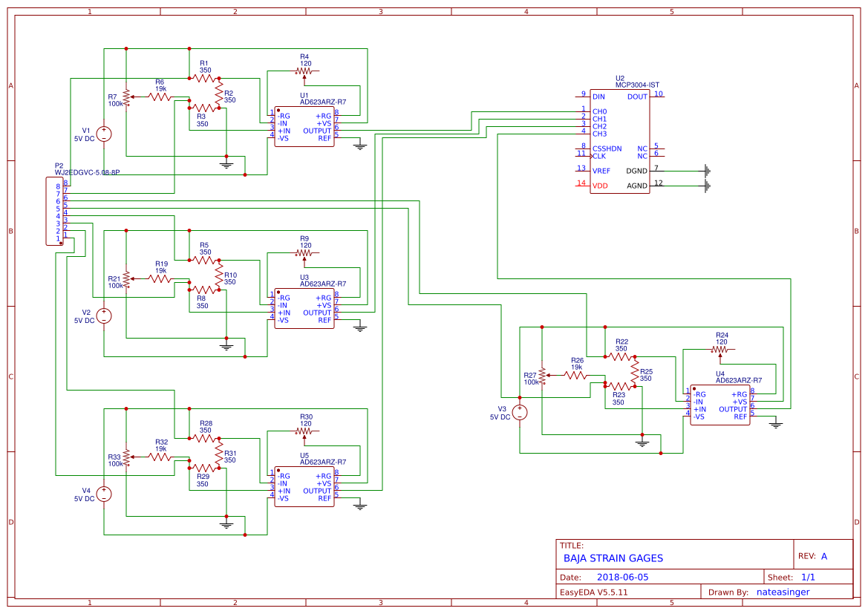Viewport: 868px width, 614px height.
Task: Pick the R19 19k resistor symbol
Action: click(x=160, y=279)
